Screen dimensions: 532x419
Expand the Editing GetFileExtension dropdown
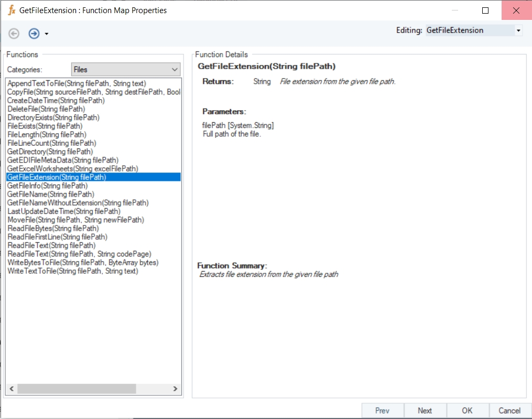[518, 30]
